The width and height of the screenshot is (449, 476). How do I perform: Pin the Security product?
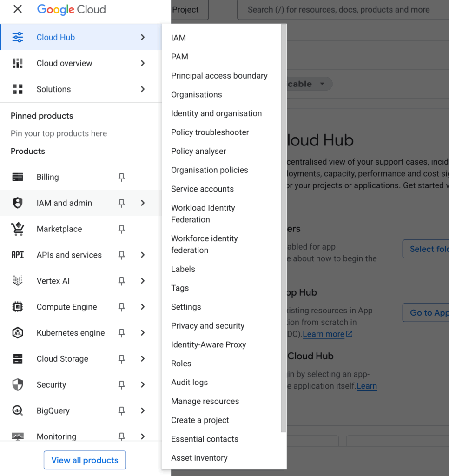coord(121,384)
